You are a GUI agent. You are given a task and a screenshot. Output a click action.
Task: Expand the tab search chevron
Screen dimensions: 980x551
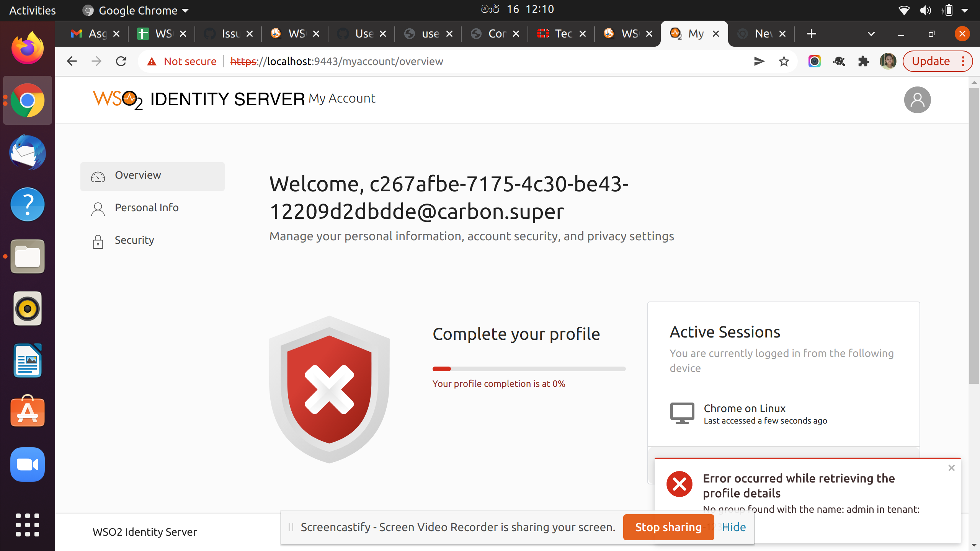(871, 34)
